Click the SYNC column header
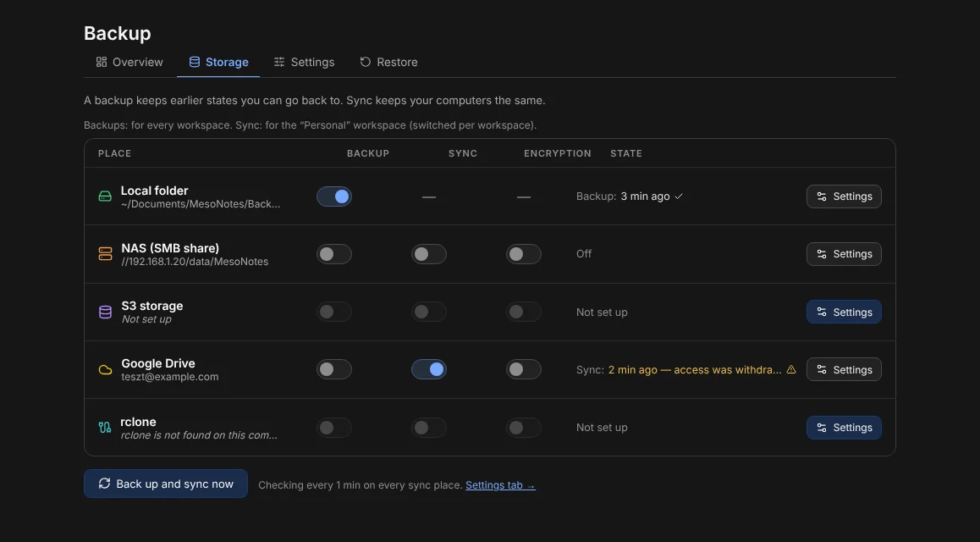The width and height of the screenshot is (980, 542). click(463, 153)
